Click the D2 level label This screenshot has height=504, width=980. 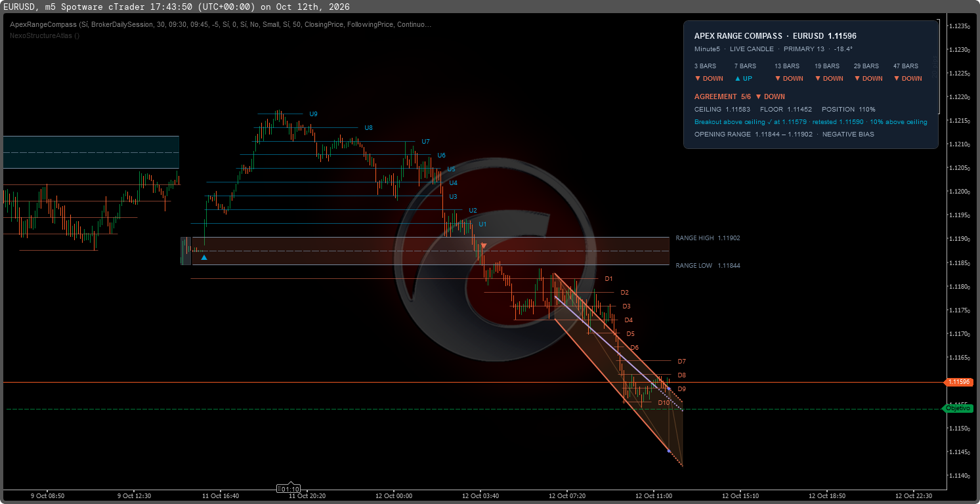pos(624,293)
